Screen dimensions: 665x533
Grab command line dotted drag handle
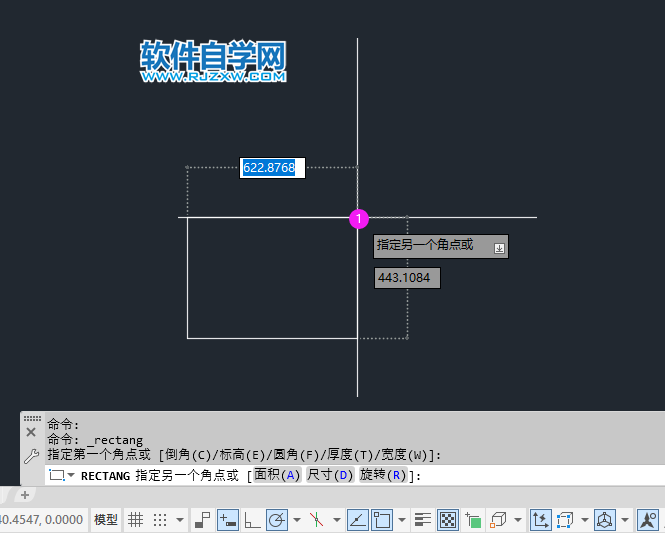[32, 419]
